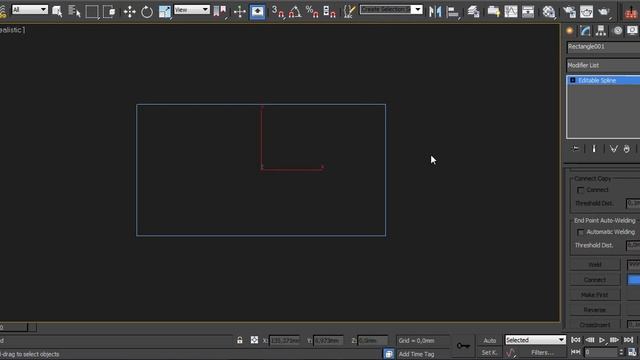Switch to the Modify panel tab

(x=585, y=31)
